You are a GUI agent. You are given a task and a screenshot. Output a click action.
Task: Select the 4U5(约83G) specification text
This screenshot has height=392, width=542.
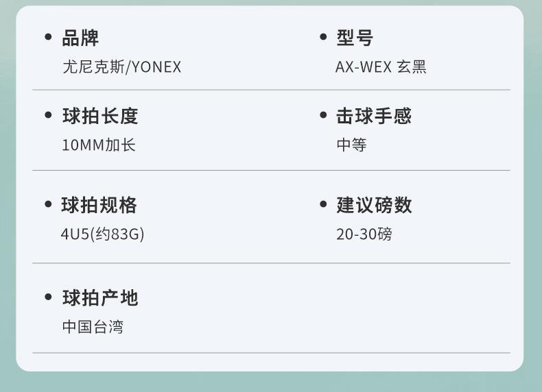click(102, 234)
